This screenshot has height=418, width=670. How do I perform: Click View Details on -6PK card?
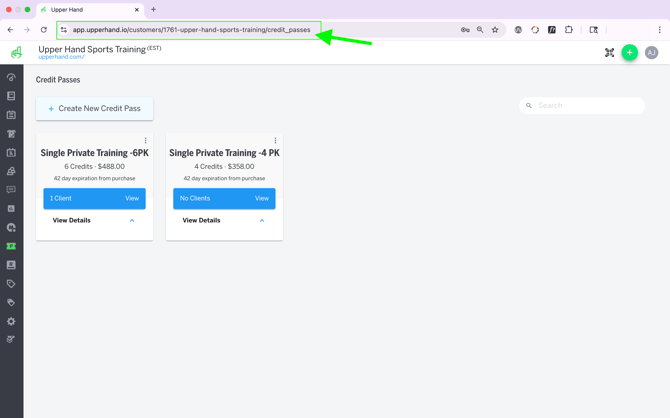pyautogui.click(x=71, y=221)
